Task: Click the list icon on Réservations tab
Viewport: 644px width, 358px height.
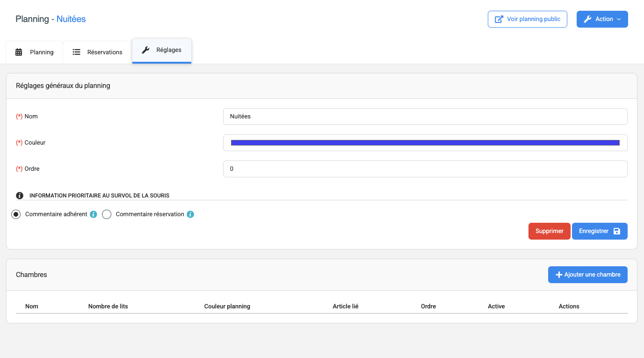Action: click(76, 52)
